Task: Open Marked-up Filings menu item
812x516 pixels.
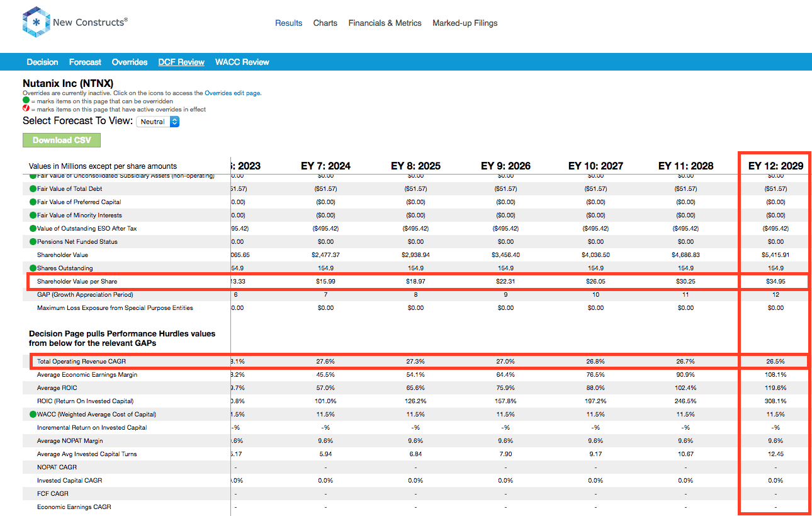Action: (465, 23)
